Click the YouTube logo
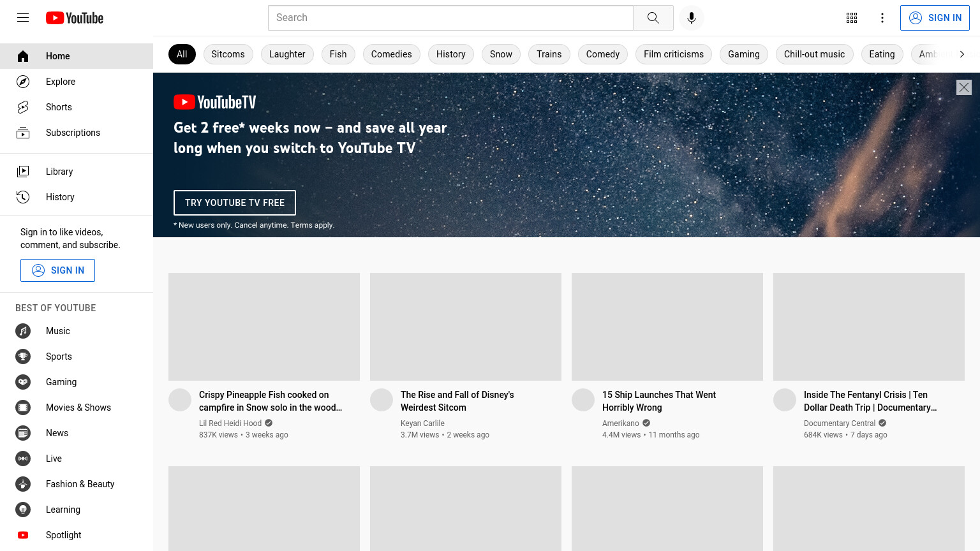The image size is (980, 551). pos(75,18)
